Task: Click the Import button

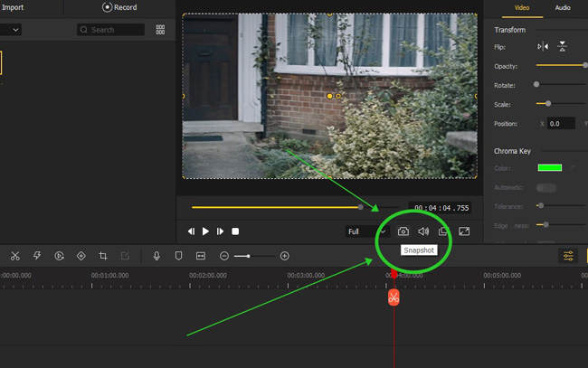Action: (13, 7)
